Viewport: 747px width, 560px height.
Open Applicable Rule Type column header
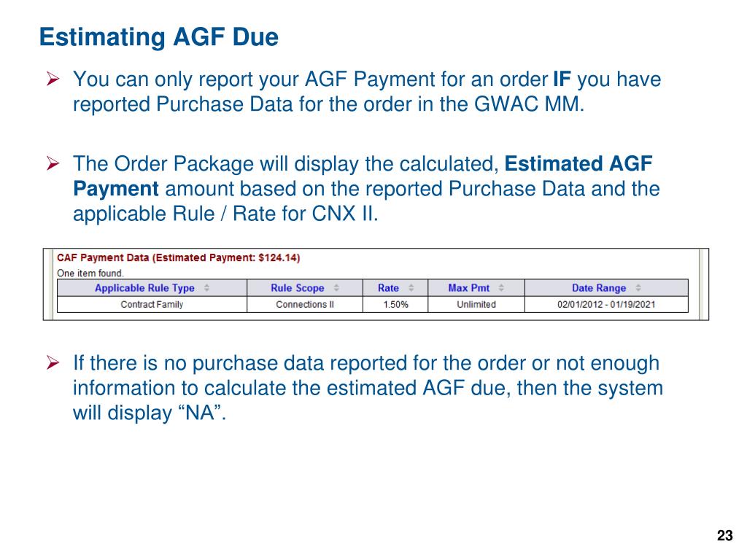pos(144,287)
